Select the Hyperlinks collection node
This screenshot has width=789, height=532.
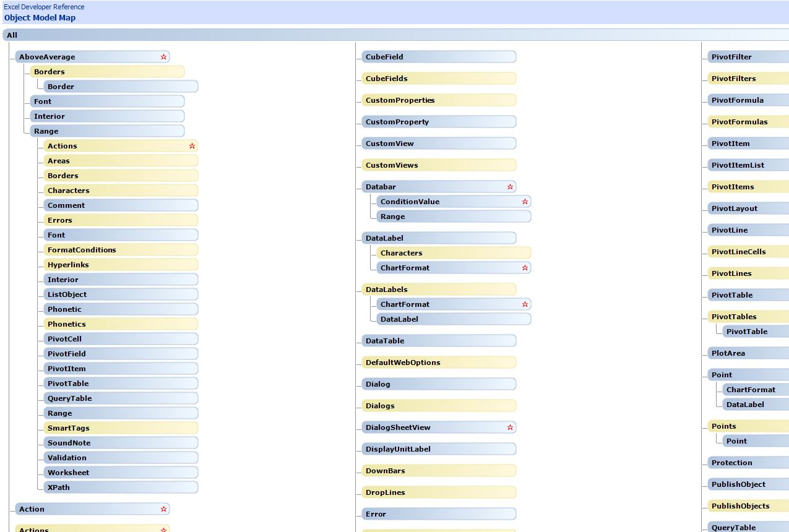(68, 265)
